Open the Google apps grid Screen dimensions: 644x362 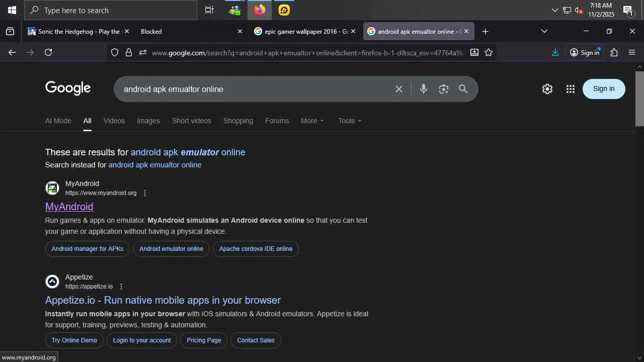pos(570,89)
